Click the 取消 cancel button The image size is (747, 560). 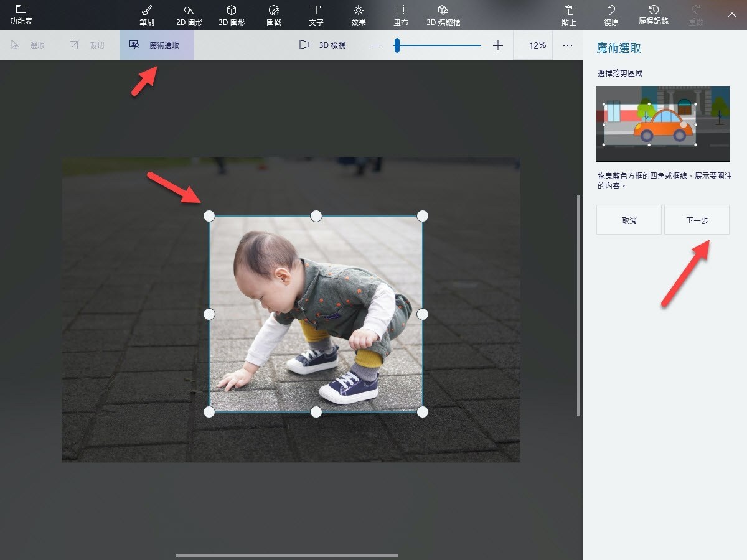click(629, 220)
